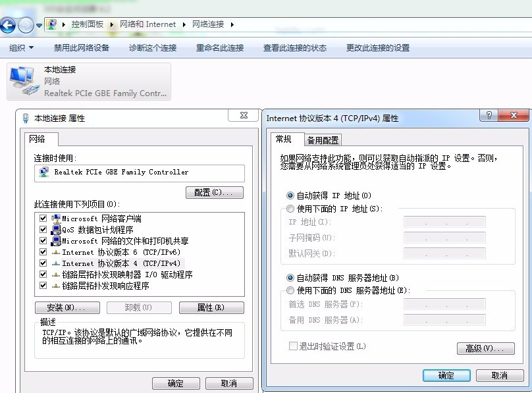Click the 链路层拓扑发现响应程序 protocol icon
This screenshot has width=532, height=393.
tap(56, 286)
